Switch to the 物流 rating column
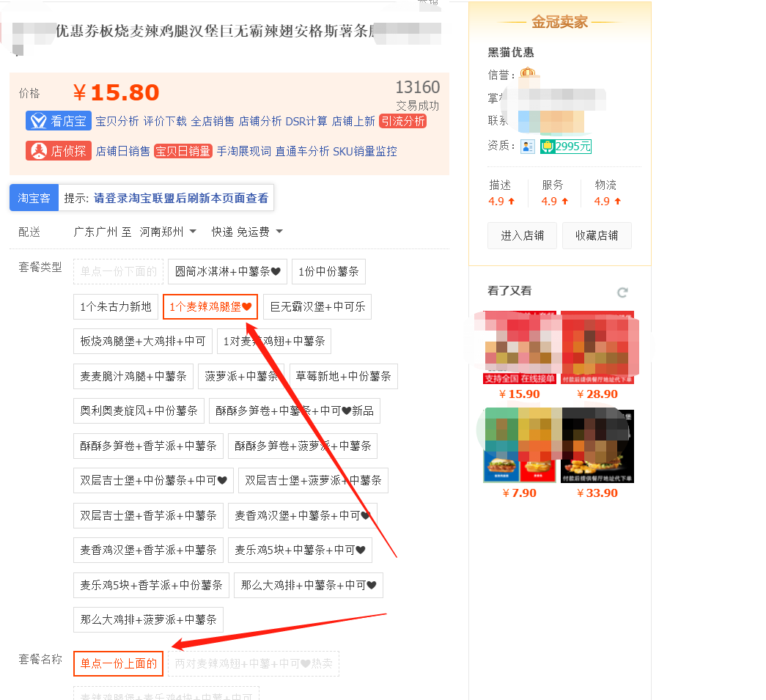Screen dimensions: 766x700 tap(607, 185)
